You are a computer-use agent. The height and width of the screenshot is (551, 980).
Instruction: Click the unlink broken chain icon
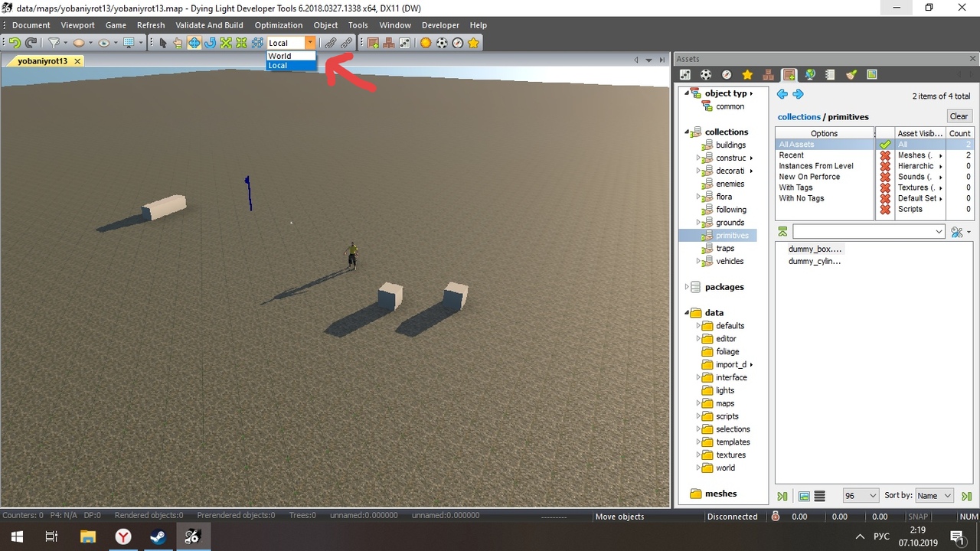(x=347, y=43)
